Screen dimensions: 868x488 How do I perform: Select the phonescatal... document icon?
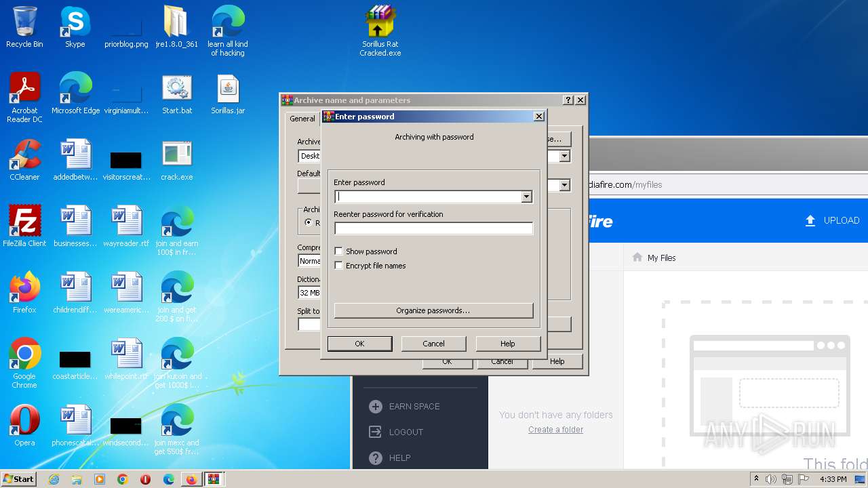(75, 426)
